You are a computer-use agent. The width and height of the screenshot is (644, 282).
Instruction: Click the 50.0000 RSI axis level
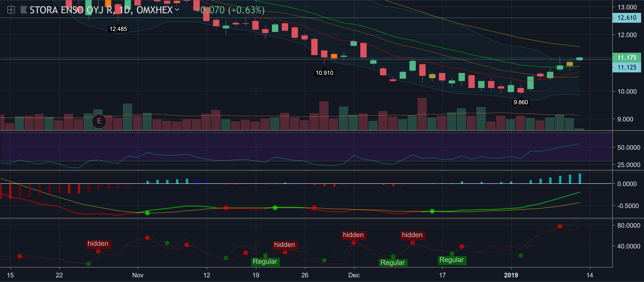click(629, 148)
